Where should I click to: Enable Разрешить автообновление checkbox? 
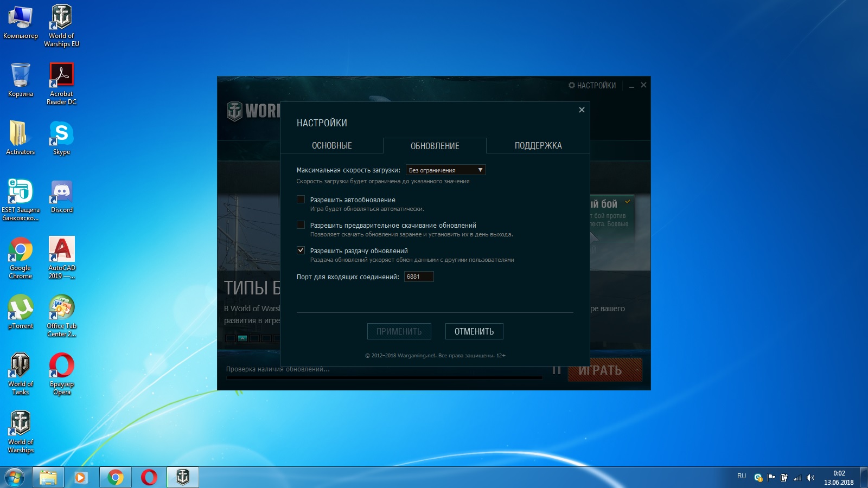click(301, 200)
